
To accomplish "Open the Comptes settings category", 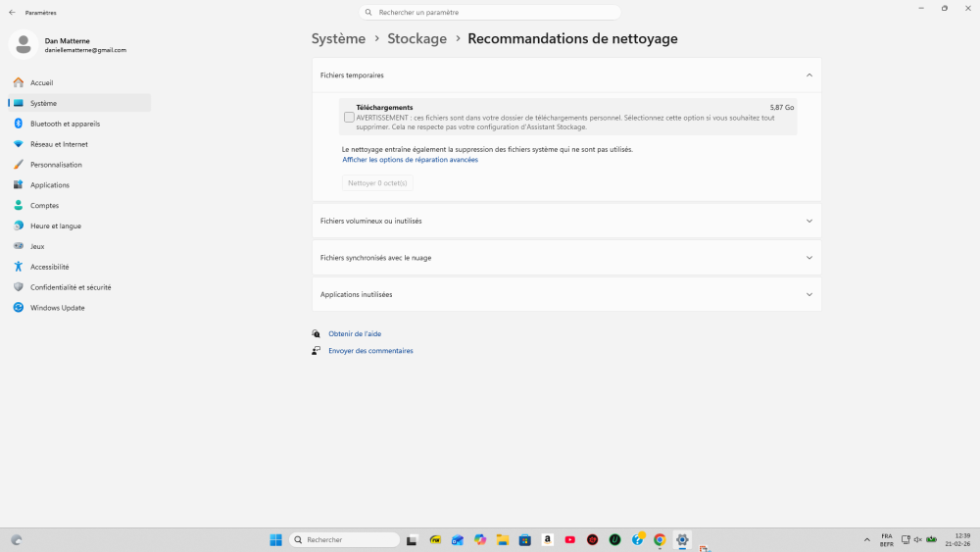I will pyautogui.click(x=44, y=206).
